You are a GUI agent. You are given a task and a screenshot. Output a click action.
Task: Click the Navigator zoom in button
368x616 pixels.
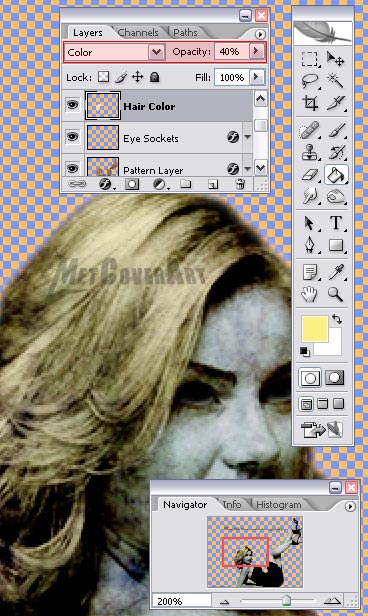tap(332, 601)
